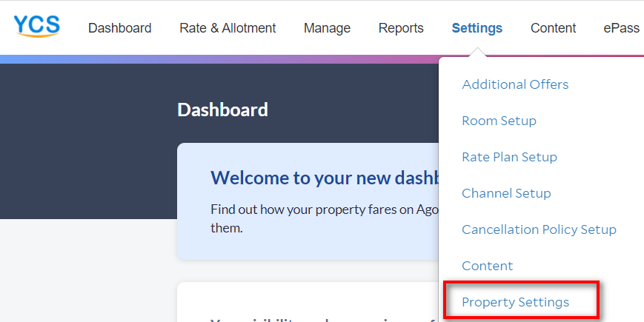Select Room Setup in the dropdown
This screenshot has height=322, width=644.
[499, 121]
